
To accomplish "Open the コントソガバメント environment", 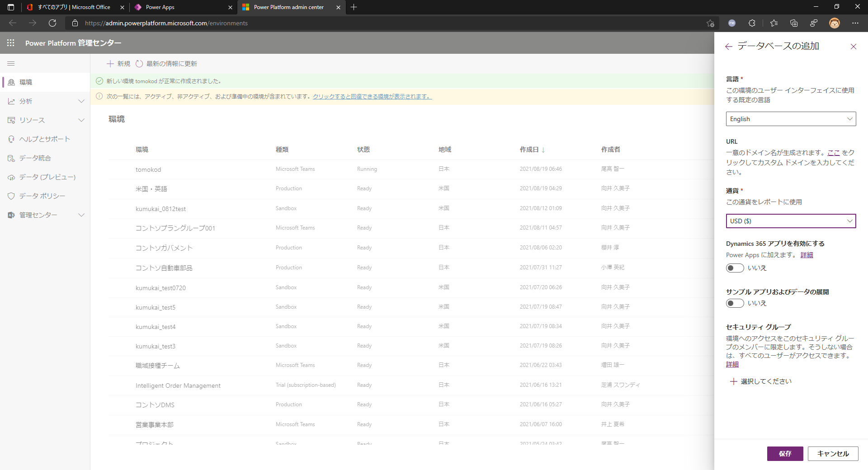I will coord(164,248).
